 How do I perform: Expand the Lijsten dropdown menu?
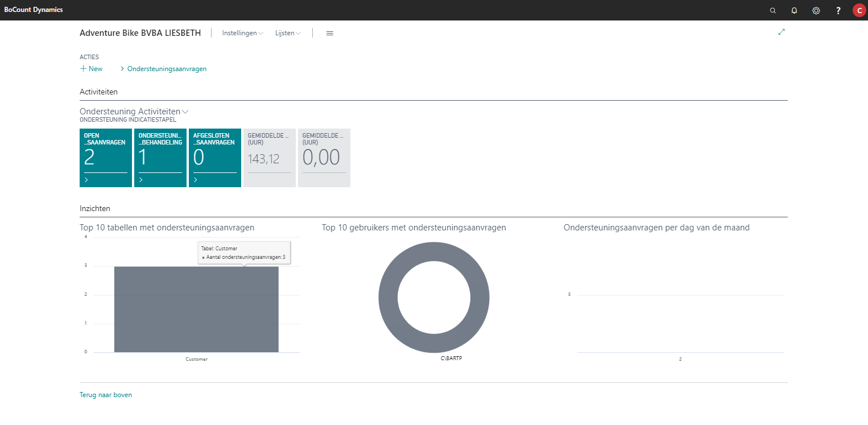(288, 33)
